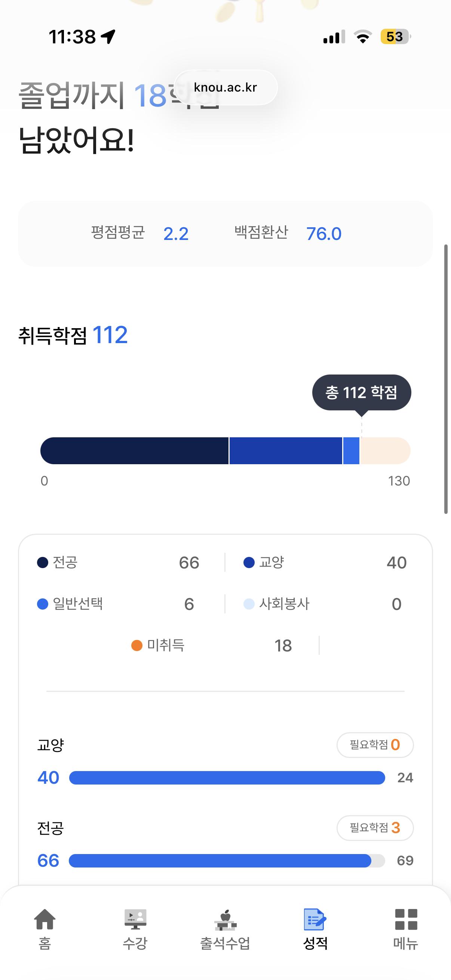Tap the 교양 40-credit progress bar
451x980 pixels.
(227, 777)
